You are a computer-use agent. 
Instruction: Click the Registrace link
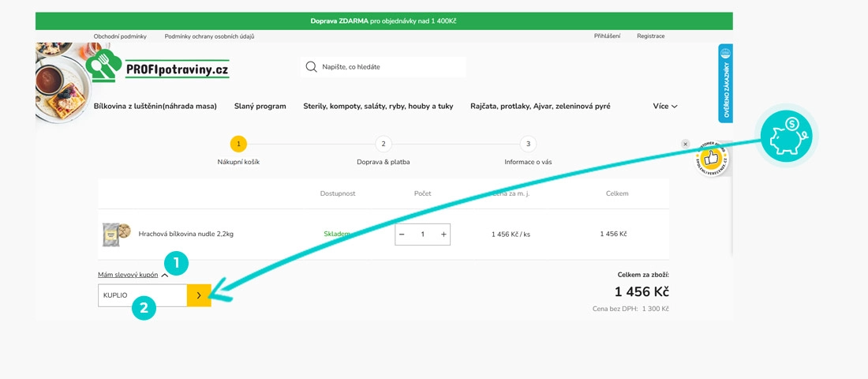tap(650, 36)
